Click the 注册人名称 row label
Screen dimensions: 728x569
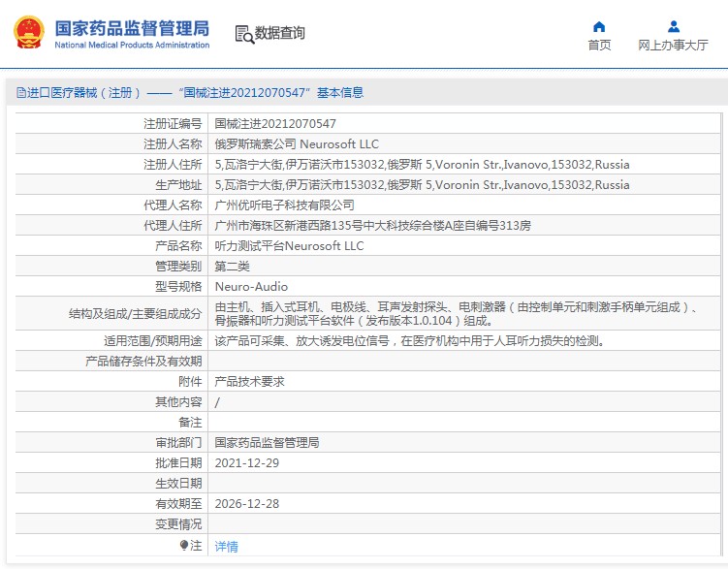click(x=173, y=144)
